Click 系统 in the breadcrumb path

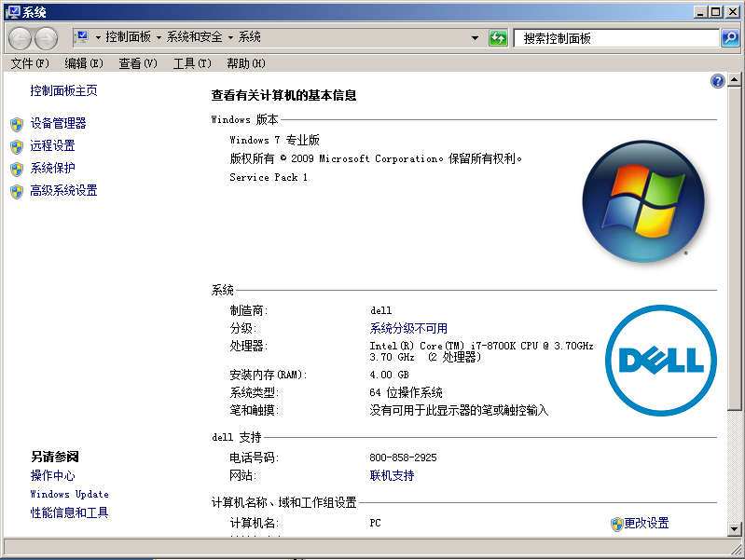point(250,37)
